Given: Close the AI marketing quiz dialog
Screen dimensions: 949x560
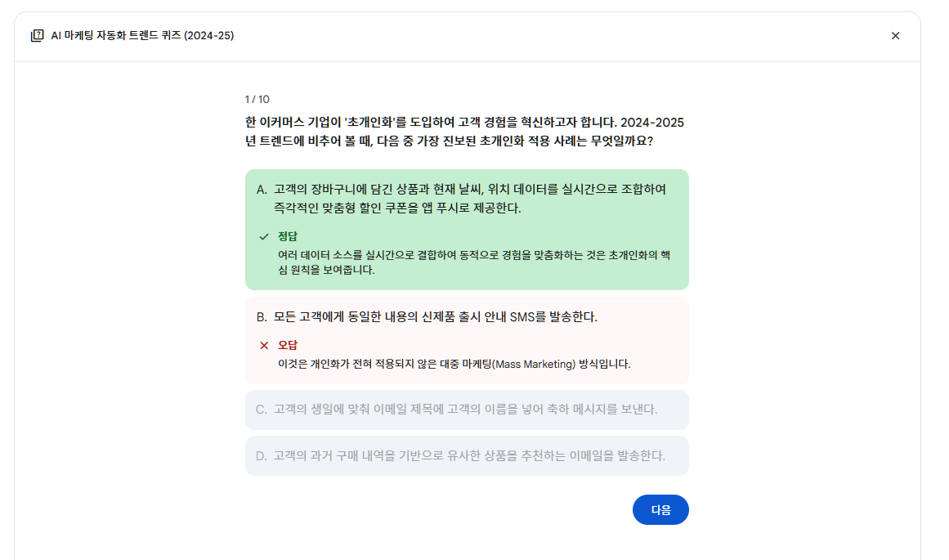Looking at the screenshot, I should click(x=895, y=36).
